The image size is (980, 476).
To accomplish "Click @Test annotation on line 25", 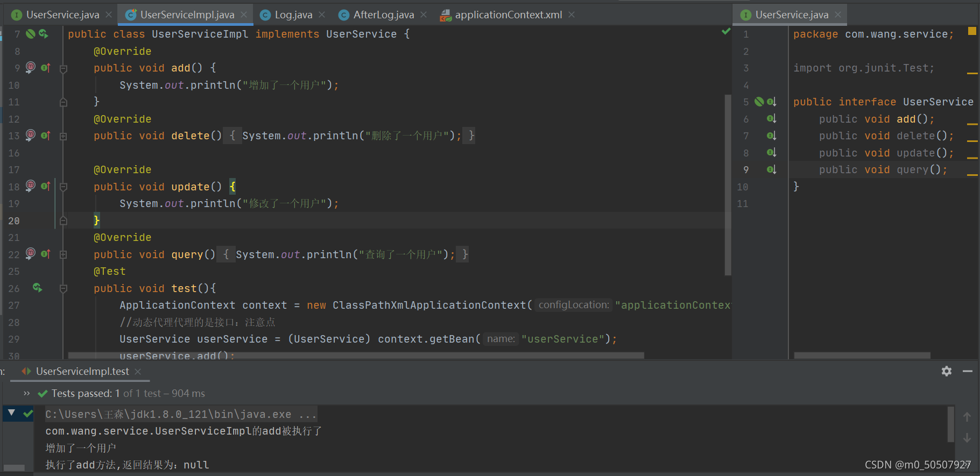I will click(109, 271).
